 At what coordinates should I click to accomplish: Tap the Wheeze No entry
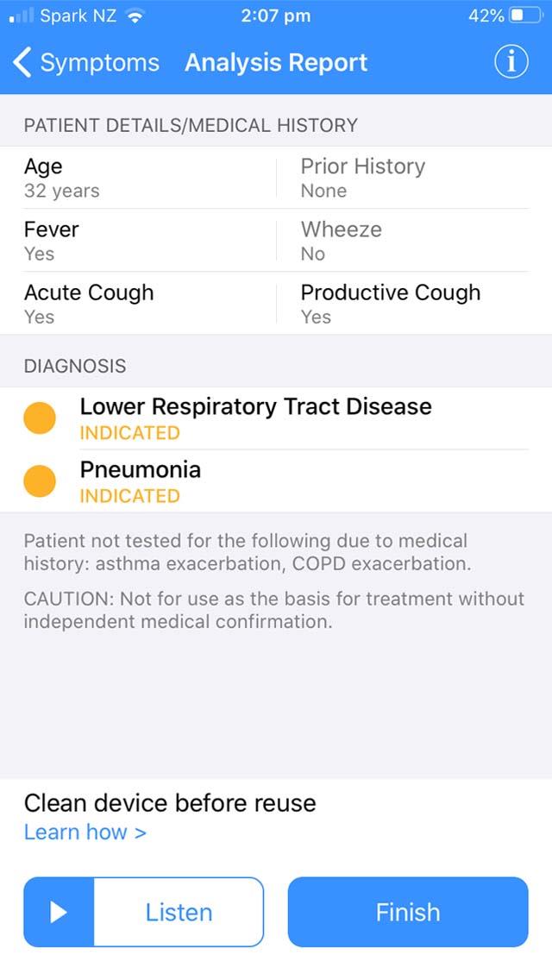click(341, 241)
